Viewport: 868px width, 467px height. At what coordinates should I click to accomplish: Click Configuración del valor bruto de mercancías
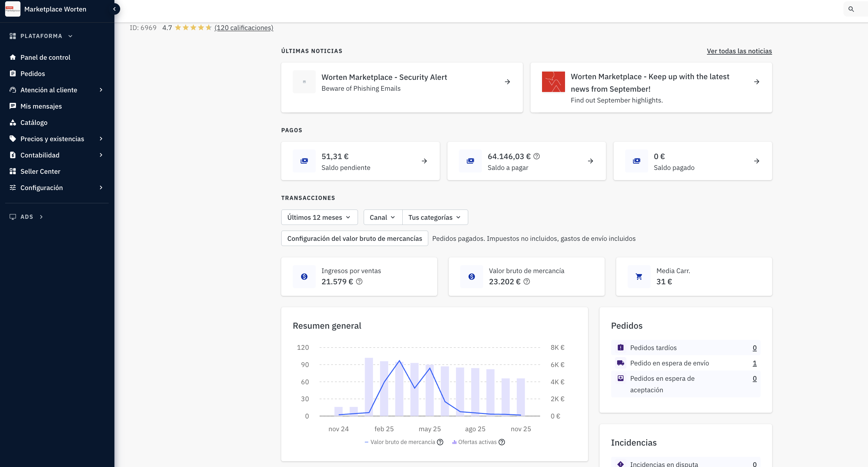(x=354, y=238)
